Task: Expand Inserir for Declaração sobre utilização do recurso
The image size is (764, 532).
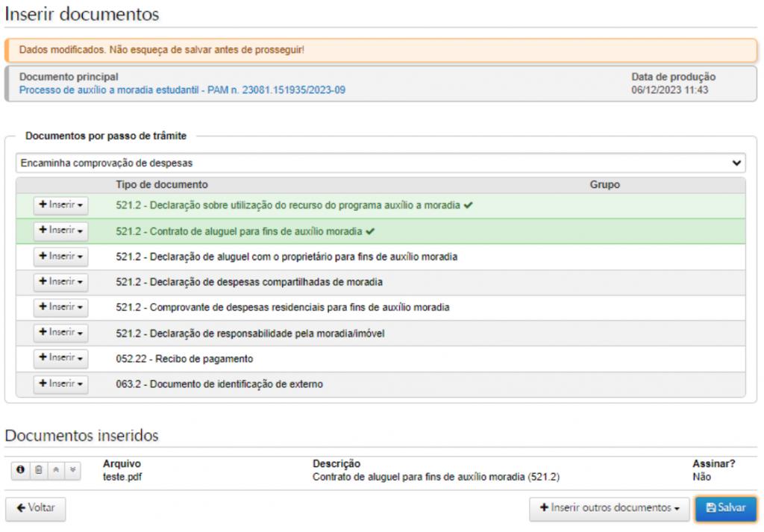Action: point(60,205)
